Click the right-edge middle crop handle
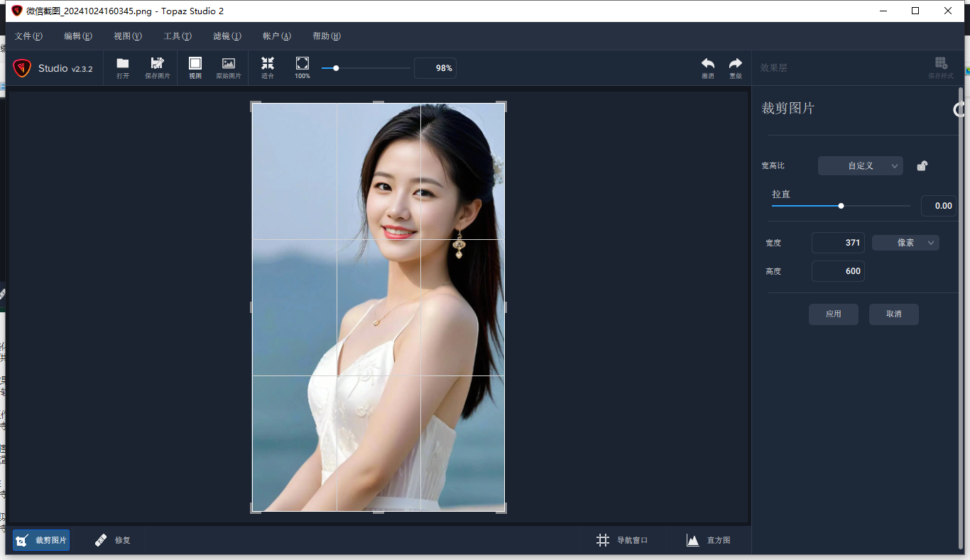The width and height of the screenshot is (970, 560). [x=505, y=307]
